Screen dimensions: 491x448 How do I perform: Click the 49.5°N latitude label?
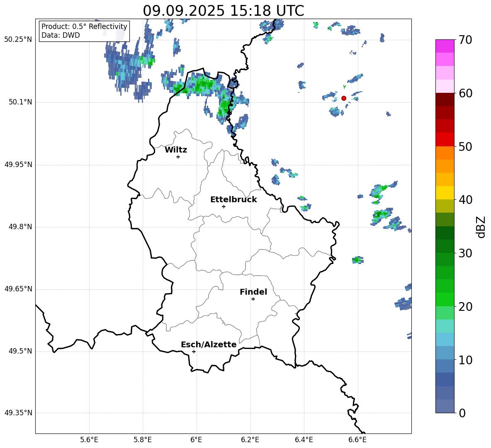(x=20, y=351)
